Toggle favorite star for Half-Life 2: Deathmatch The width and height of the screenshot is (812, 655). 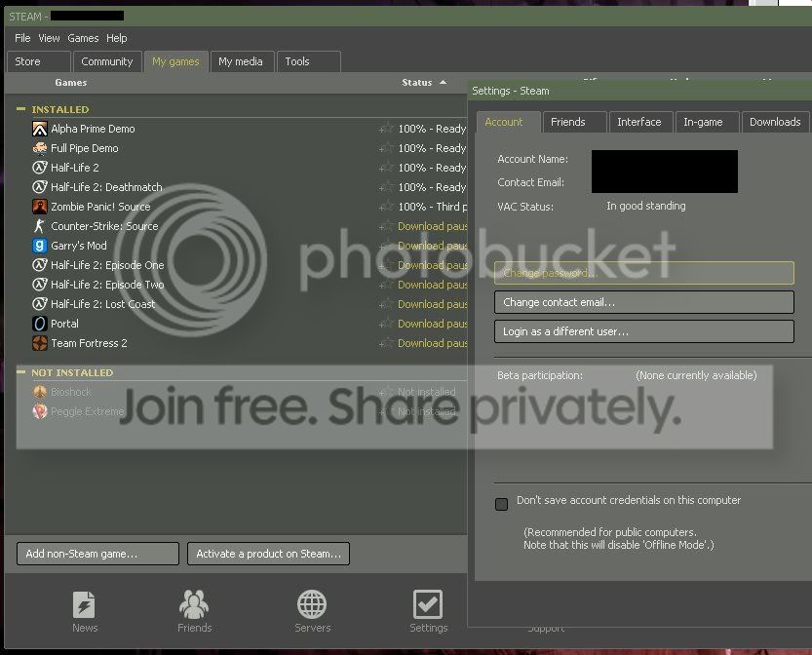(386, 187)
